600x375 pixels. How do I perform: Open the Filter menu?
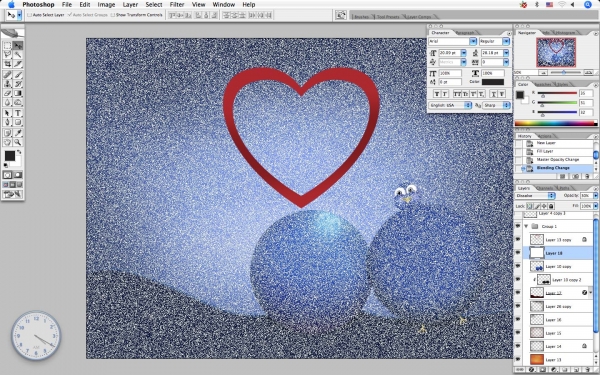click(177, 5)
